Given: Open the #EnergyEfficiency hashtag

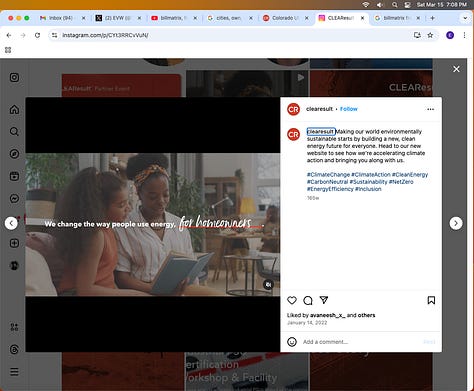Looking at the screenshot, I should (330, 189).
